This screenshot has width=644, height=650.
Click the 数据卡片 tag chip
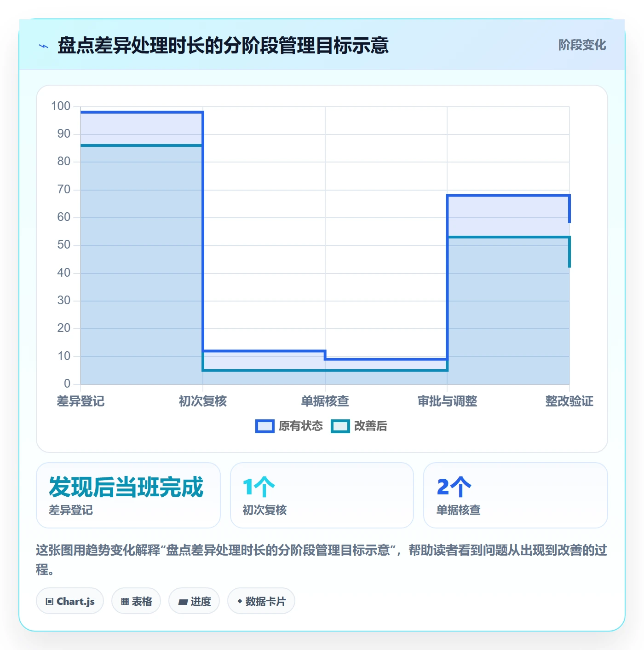click(x=261, y=601)
